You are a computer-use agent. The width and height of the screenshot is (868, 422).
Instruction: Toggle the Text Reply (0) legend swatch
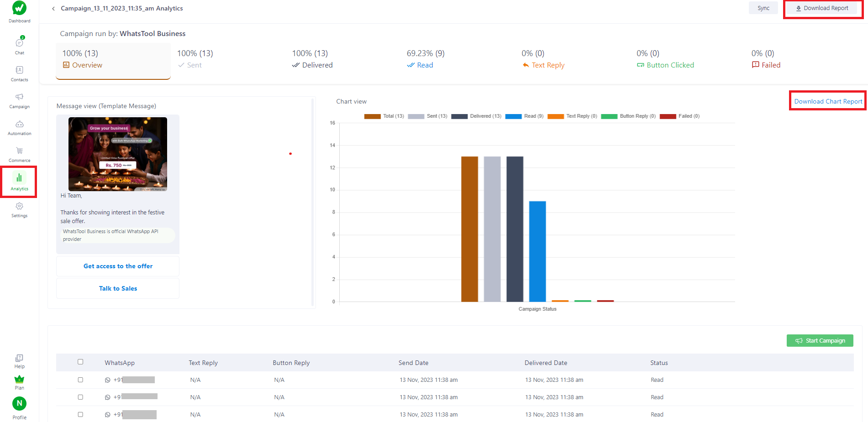(556, 116)
